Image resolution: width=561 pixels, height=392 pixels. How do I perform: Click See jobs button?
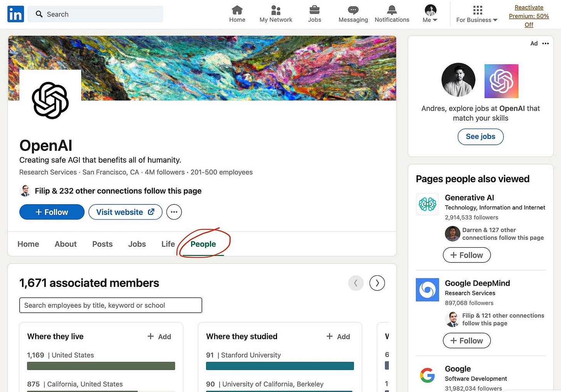click(x=480, y=137)
